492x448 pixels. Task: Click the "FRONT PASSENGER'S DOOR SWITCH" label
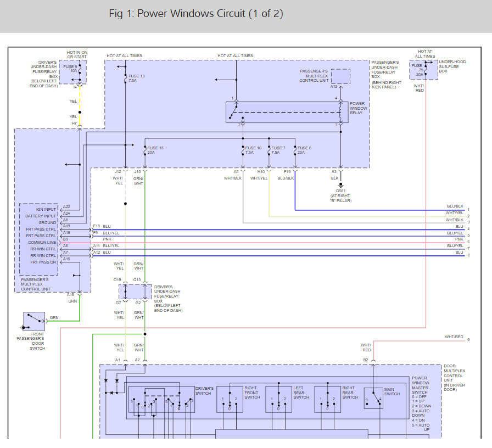click(x=31, y=341)
